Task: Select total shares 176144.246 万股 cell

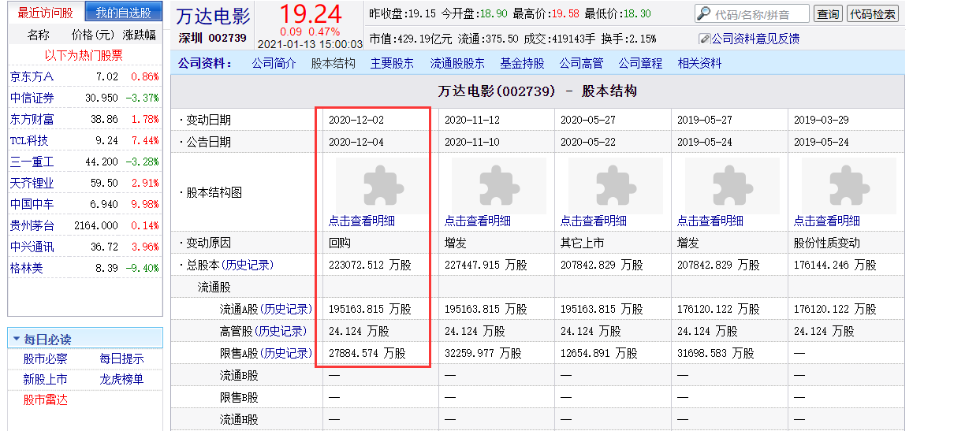Action: point(835,266)
